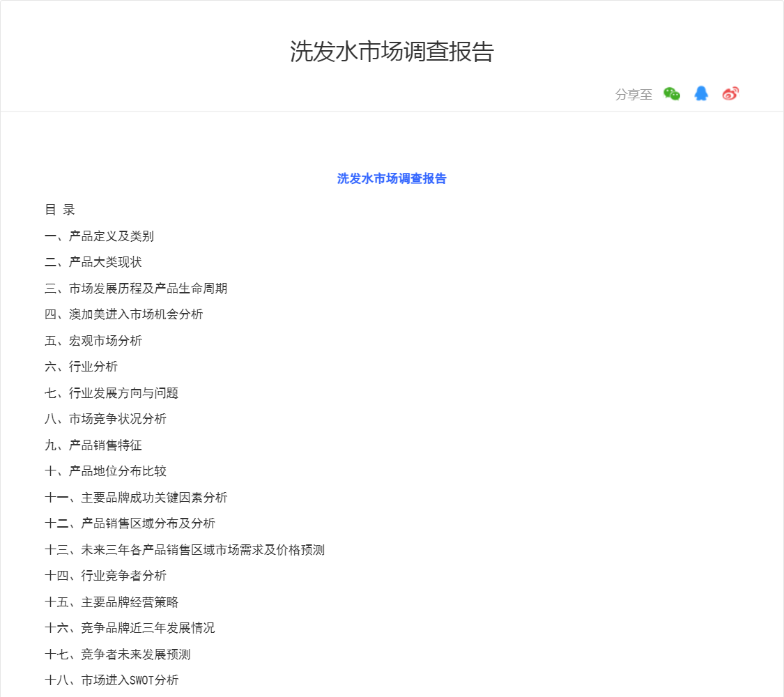The image size is (784, 697).
Task: Select line 一、产品定义及类别
Action: pyautogui.click(x=99, y=236)
